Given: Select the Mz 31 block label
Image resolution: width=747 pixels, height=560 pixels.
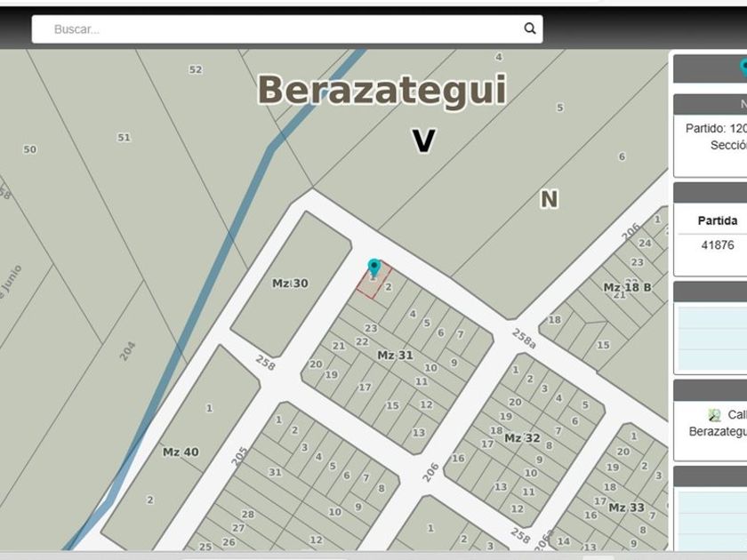Looking at the screenshot, I should (x=395, y=356).
